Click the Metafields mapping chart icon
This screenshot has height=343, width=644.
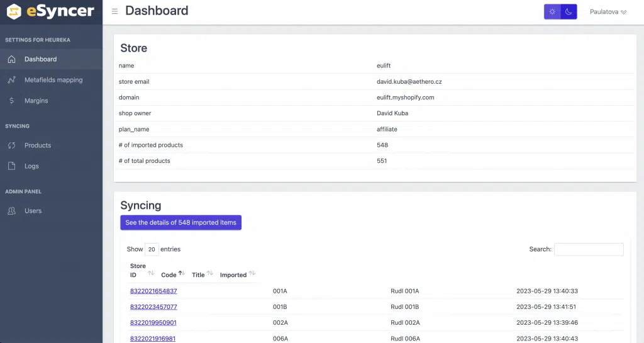[11, 80]
